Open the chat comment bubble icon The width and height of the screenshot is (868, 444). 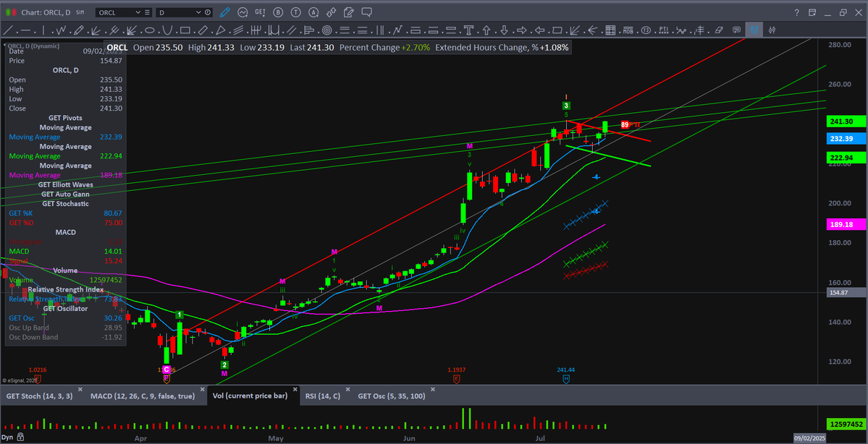(366, 12)
